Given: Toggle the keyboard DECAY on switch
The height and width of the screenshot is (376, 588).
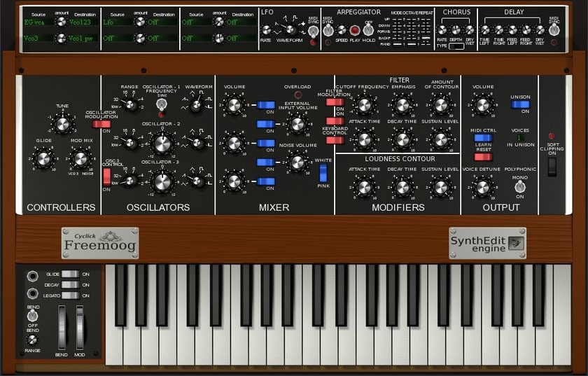Looking at the screenshot, I should [71, 285].
